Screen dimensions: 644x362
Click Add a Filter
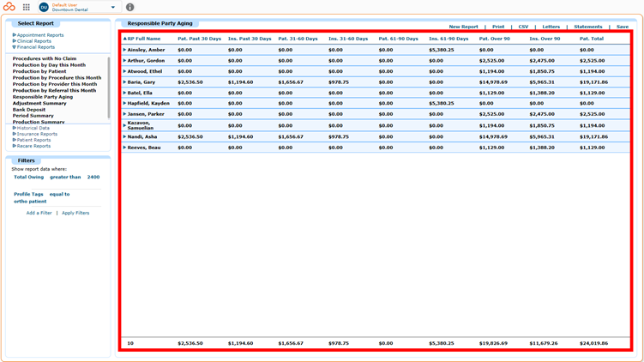click(39, 214)
